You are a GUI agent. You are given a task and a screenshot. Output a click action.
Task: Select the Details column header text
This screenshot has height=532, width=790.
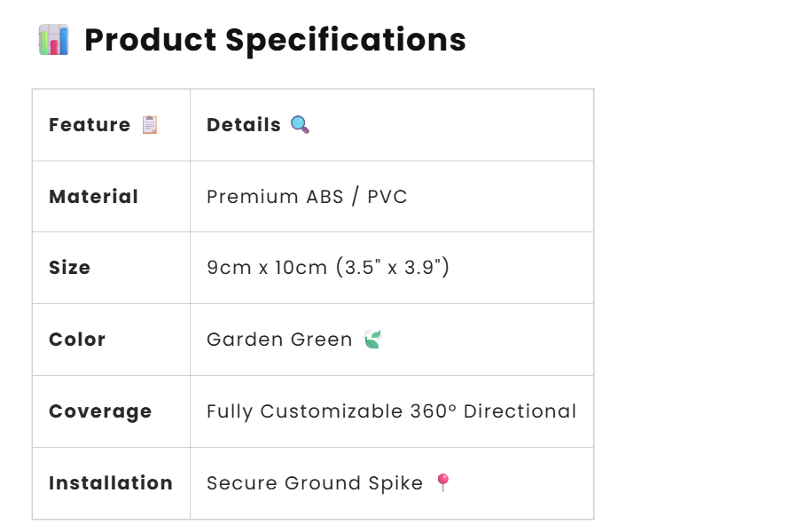pyautogui.click(x=244, y=125)
